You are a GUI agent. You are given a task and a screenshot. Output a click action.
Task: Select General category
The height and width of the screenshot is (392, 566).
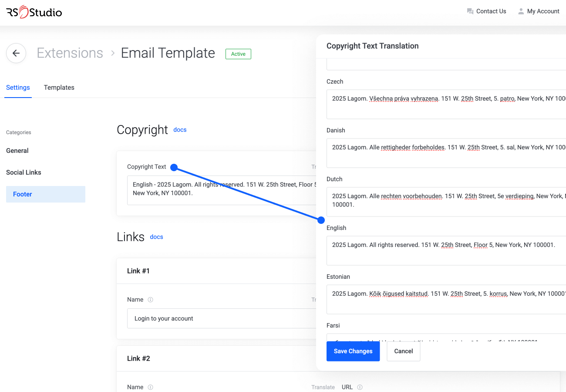click(x=17, y=151)
